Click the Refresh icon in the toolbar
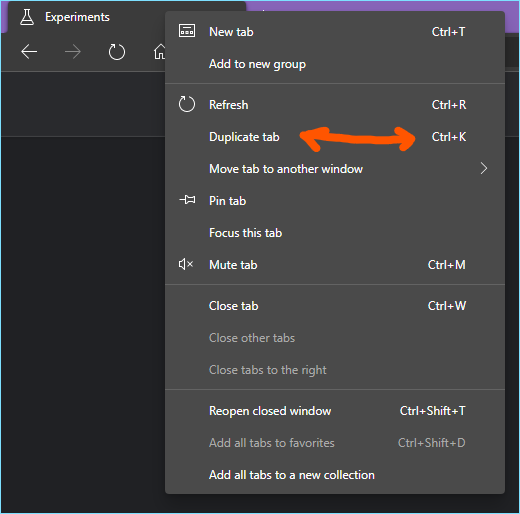Viewport: 520px width, 514px height. pyautogui.click(x=117, y=52)
